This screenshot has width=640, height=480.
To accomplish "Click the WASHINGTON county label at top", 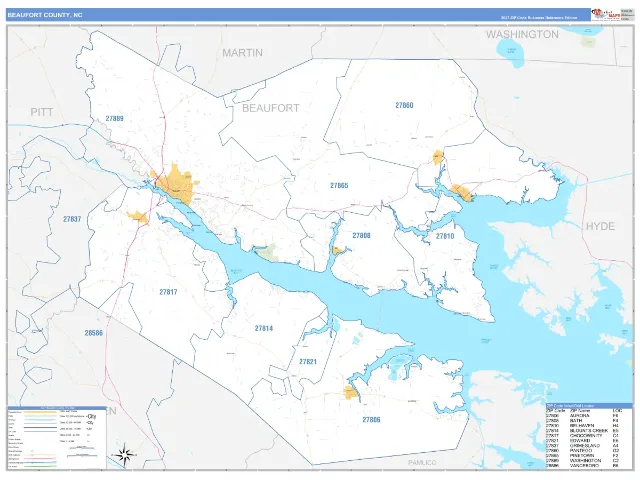I will 522,34.
